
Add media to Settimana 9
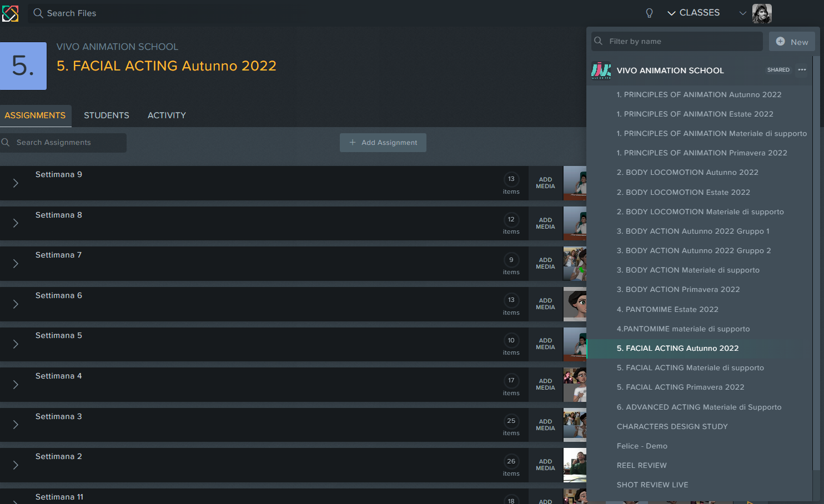(x=545, y=183)
